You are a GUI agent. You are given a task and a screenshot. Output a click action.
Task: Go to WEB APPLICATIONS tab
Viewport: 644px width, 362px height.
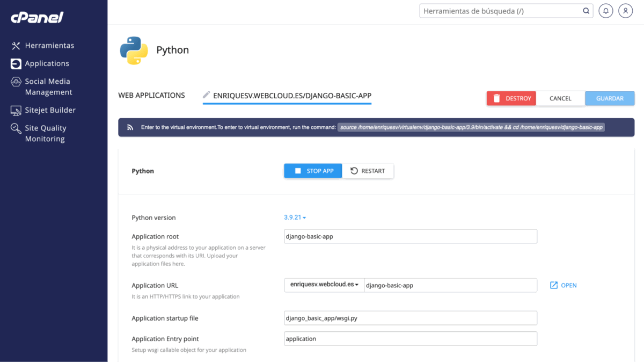(x=151, y=95)
